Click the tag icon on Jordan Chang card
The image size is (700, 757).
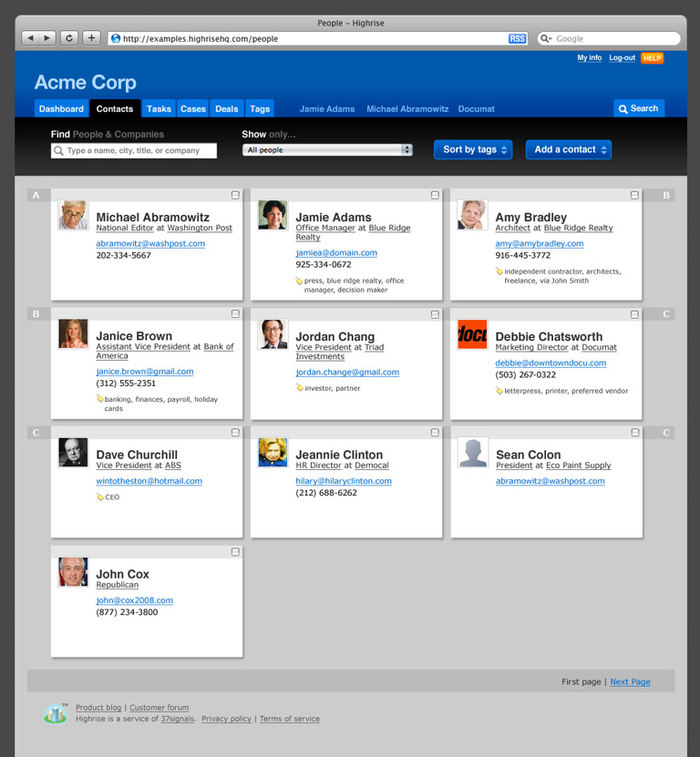[x=300, y=388]
